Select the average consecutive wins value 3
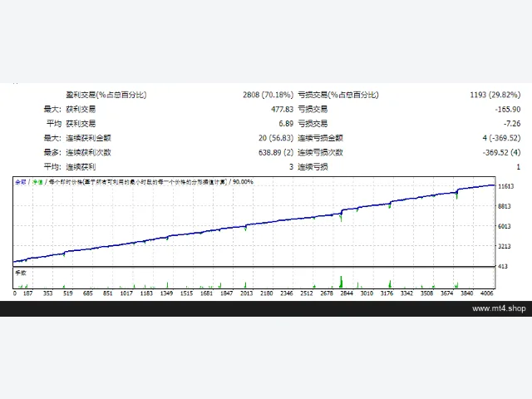This screenshot has height=399, width=532. pos(291,167)
